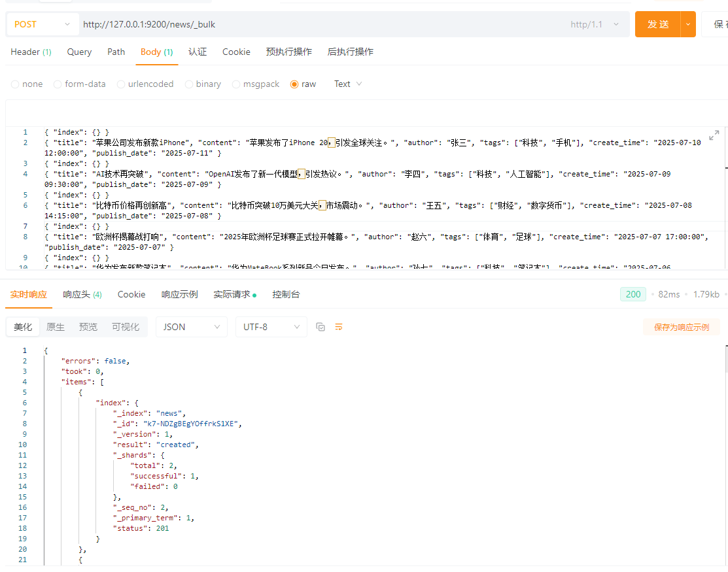Viewport: 728px width, 572px height.
Task: Click the copy response icon
Action: (x=321, y=327)
